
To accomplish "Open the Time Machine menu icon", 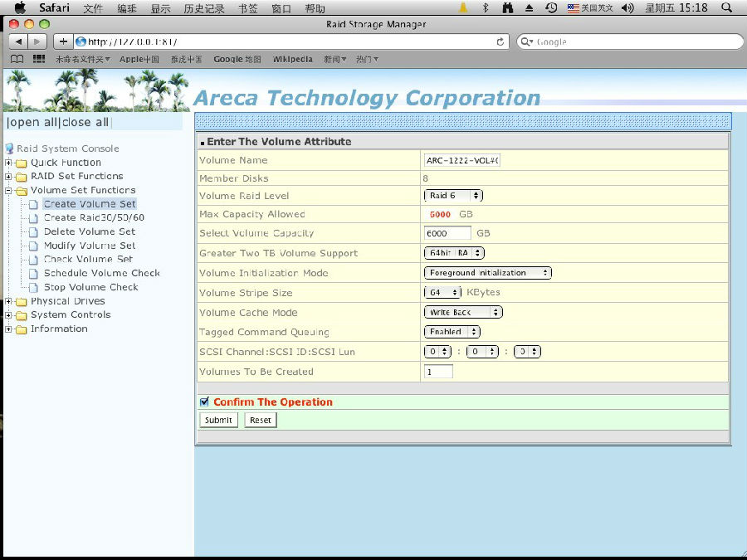I will click(x=551, y=7).
